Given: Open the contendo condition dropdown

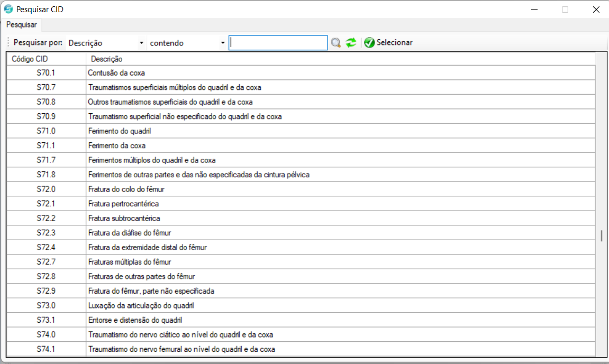Looking at the screenshot, I should tap(223, 43).
